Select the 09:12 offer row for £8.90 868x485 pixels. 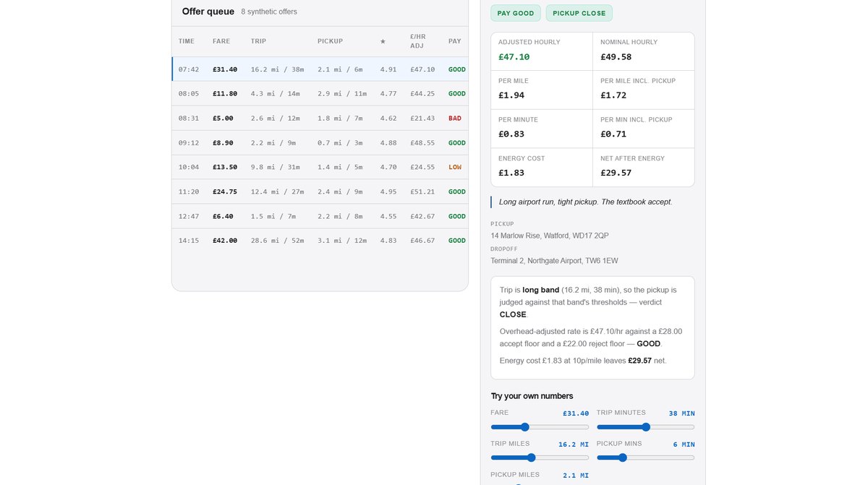click(320, 143)
